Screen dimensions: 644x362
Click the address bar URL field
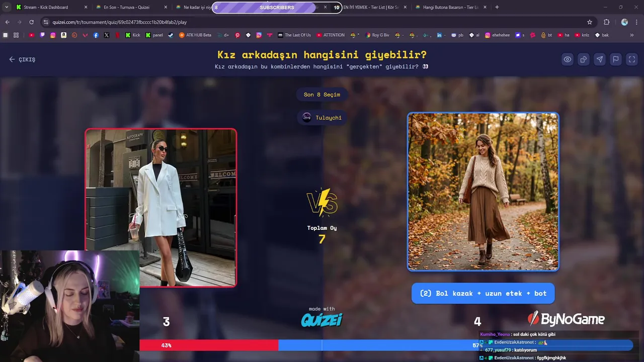(x=317, y=22)
